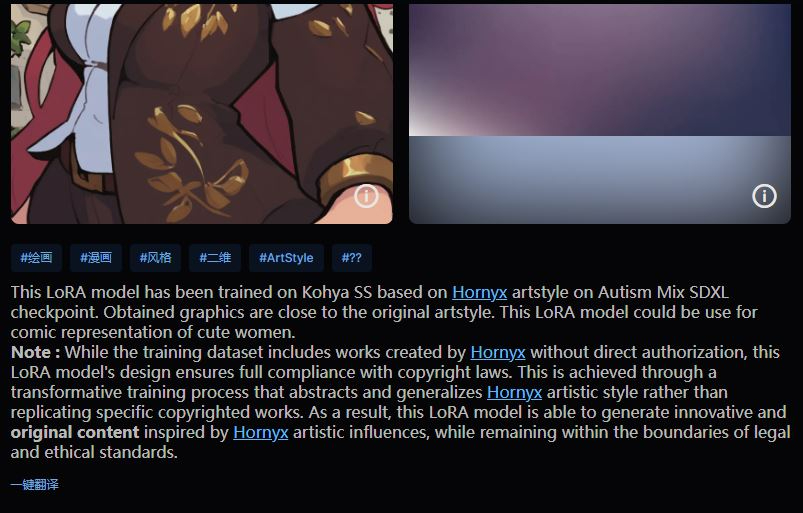Open the Hornyx link after "based on"
The image size is (803, 513).
[x=479, y=292]
